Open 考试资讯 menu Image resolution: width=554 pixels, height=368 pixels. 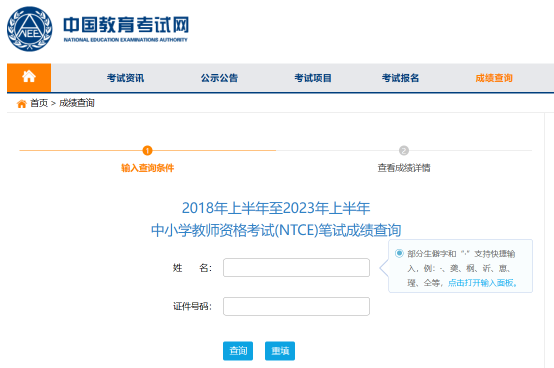(x=125, y=78)
